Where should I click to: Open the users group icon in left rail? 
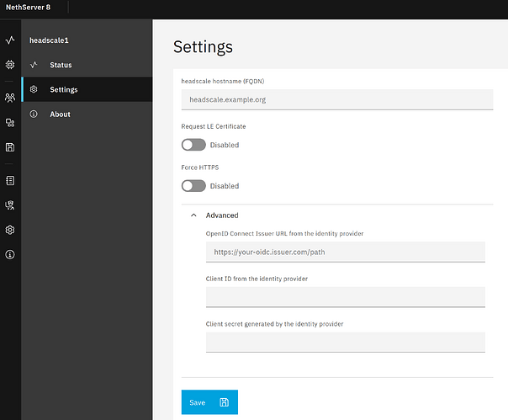click(10, 98)
